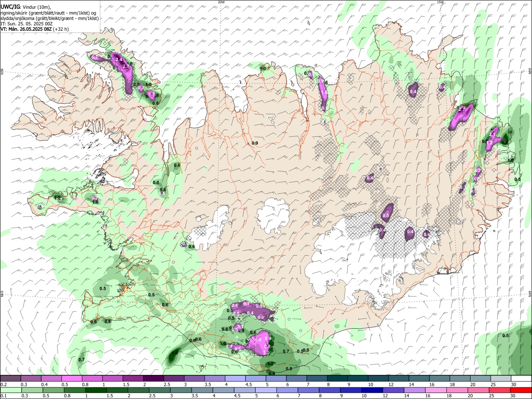
Task: Pick the palest green rain swatch between 0.1 and 0.3
Action: (11, 390)
